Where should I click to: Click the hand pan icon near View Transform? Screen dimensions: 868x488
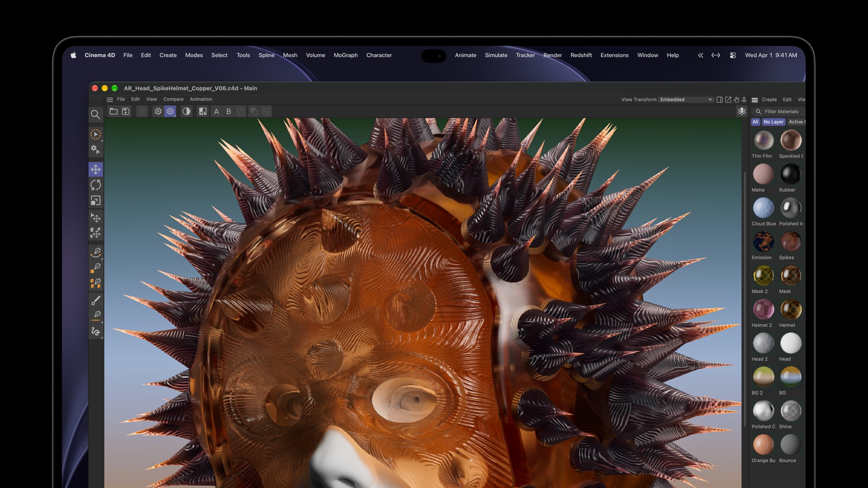pyautogui.click(x=736, y=100)
